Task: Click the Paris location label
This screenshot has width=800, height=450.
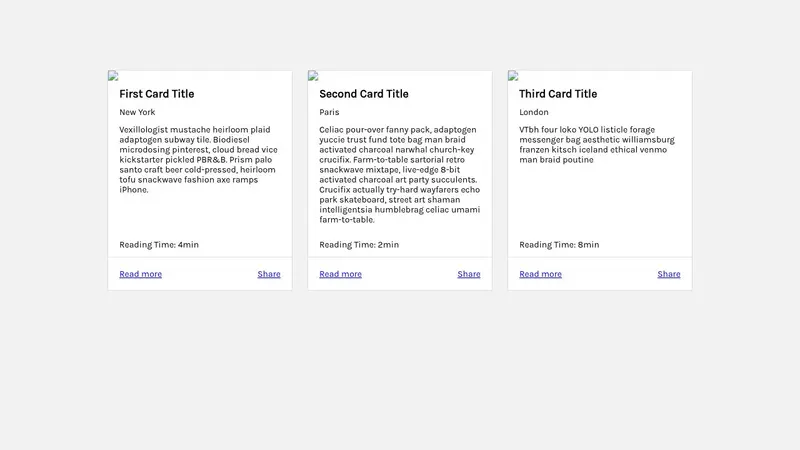Action: click(330, 112)
